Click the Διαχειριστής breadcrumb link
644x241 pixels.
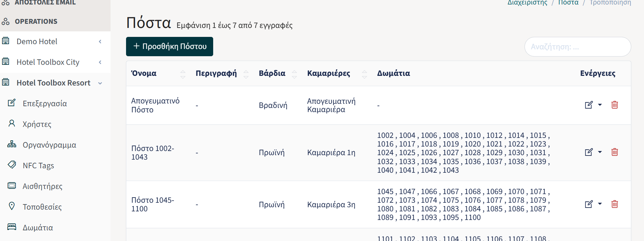[527, 3]
